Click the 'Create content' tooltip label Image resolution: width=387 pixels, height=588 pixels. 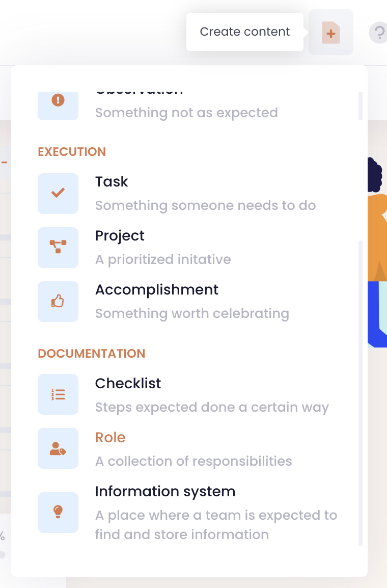tap(245, 32)
